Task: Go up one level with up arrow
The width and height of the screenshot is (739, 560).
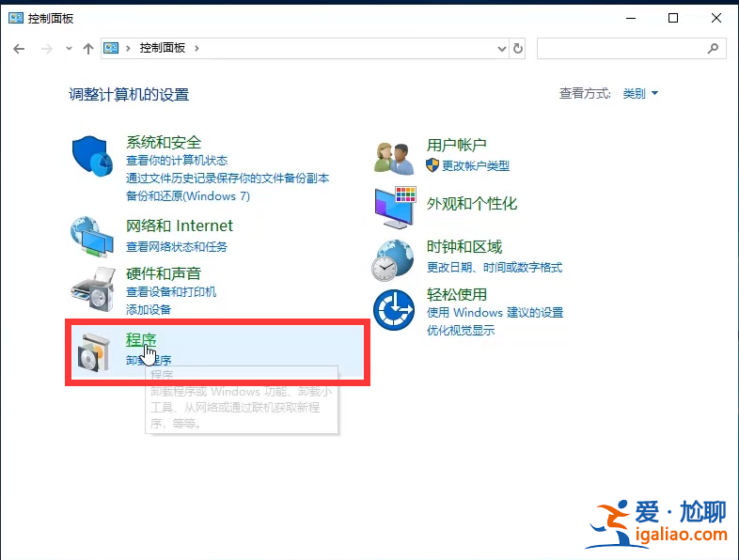Action: point(88,49)
